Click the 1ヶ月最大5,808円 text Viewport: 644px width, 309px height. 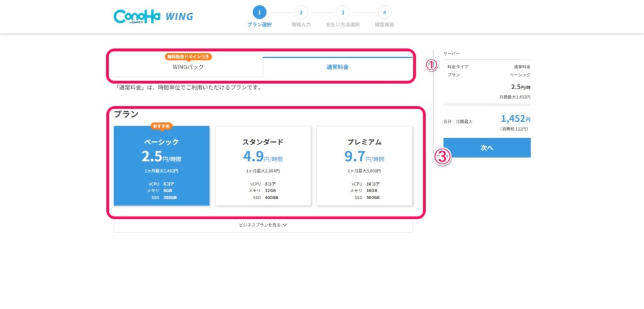(x=364, y=171)
